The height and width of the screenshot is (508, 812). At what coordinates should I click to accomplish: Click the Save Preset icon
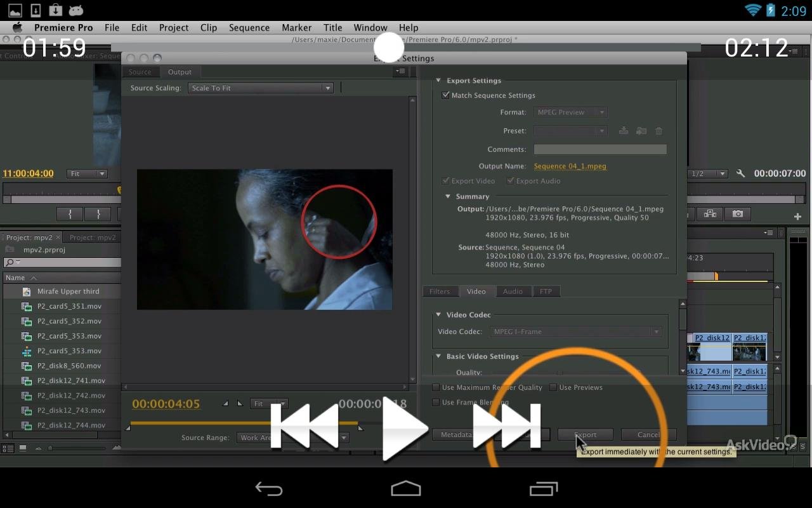click(624, 131)
